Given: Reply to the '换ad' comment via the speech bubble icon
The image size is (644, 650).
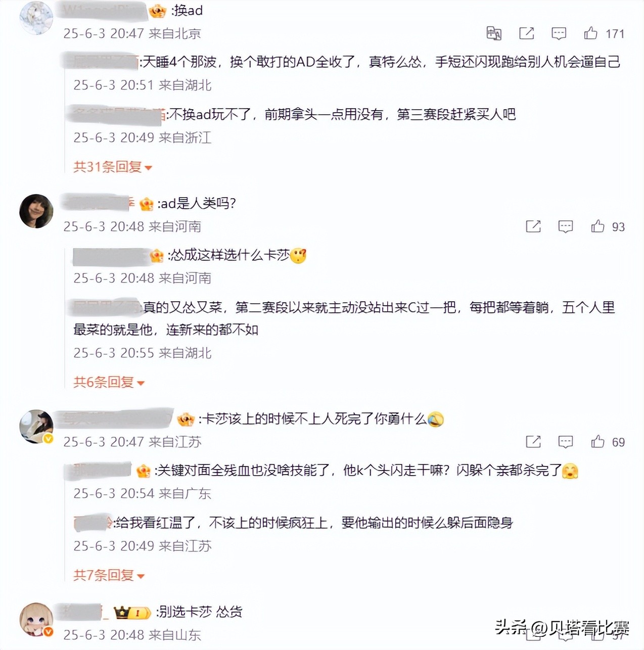Looking at the screenshot, I should click(x=559, y=33).
